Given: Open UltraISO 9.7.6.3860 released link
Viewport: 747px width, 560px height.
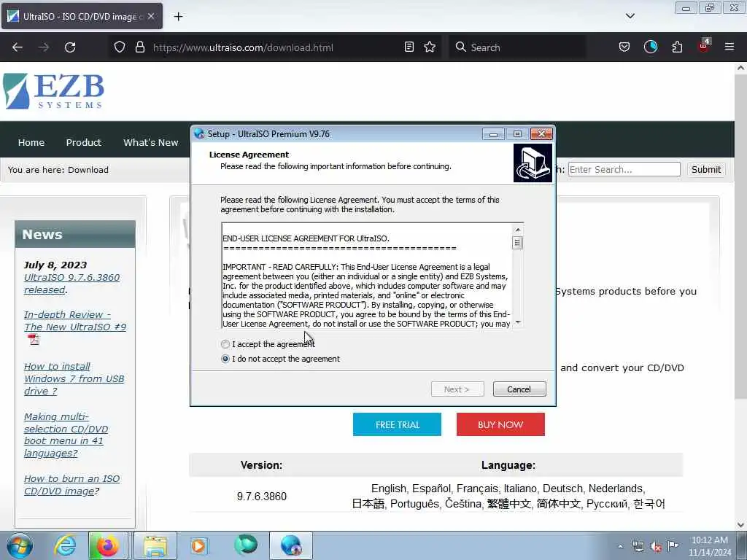Looking at the screenshot, I should point(71,284).
